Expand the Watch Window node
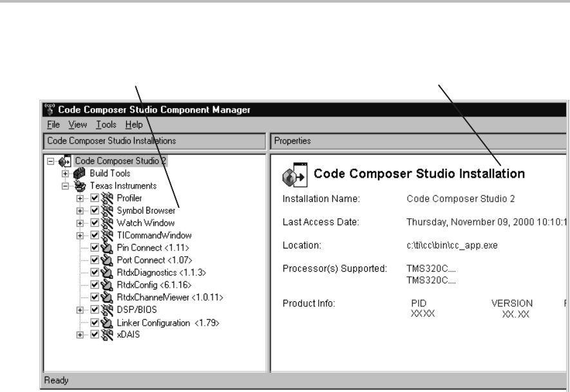Screen dimensions: 570x392 click(x=80, y=223)
